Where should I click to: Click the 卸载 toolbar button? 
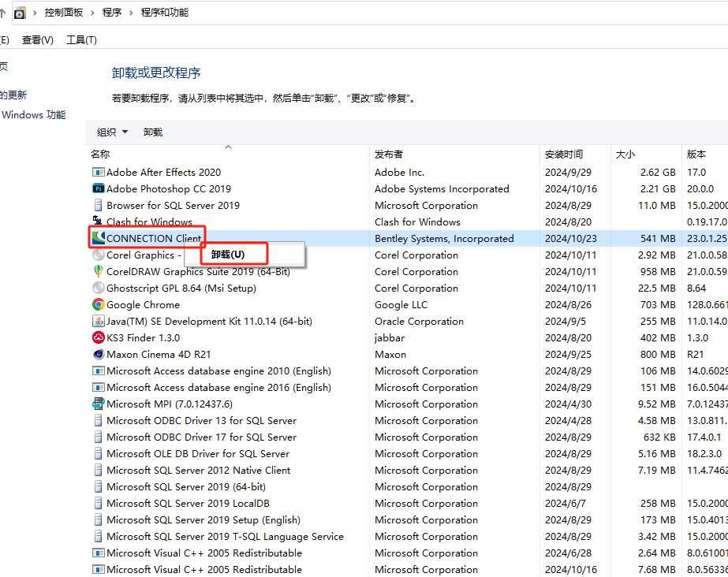153,132
